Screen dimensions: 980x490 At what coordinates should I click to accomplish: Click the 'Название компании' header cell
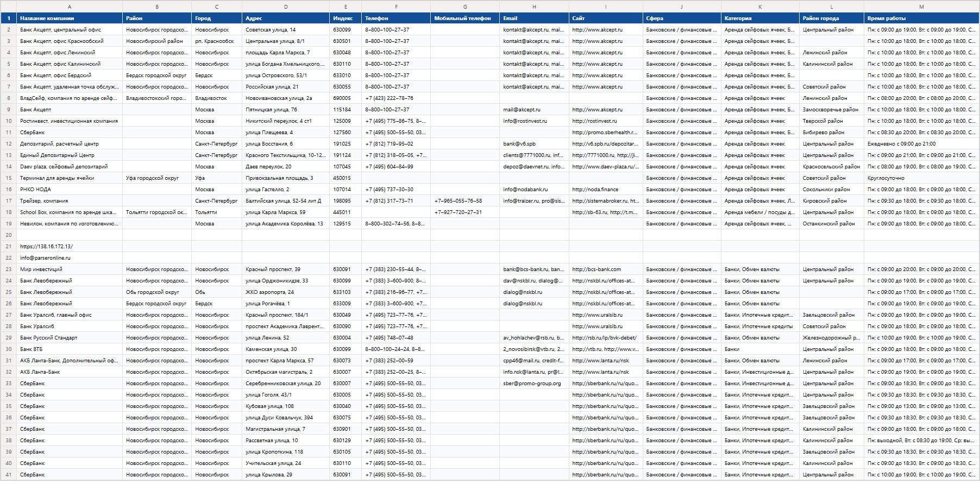pos(70,18)
